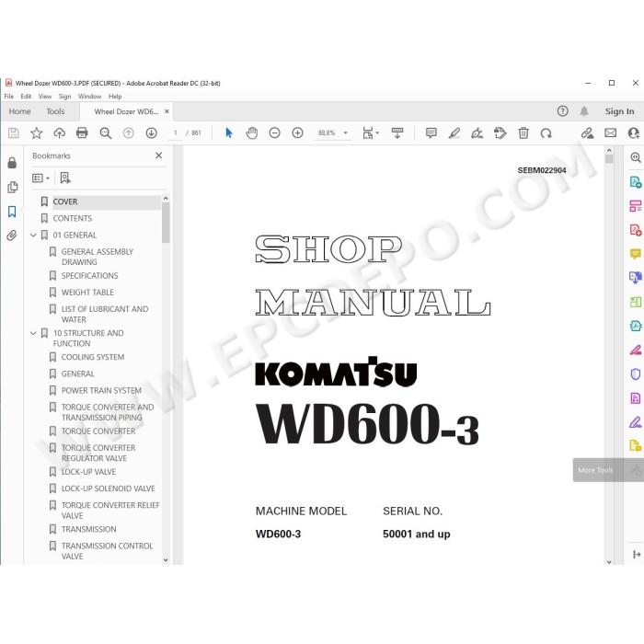
Task: Open the CONTENTS bookmark
Action: 73,219
